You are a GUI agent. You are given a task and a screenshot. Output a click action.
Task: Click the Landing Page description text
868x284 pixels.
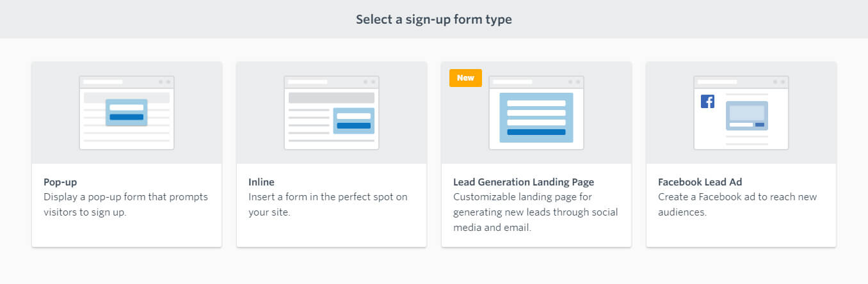[536, 212]
